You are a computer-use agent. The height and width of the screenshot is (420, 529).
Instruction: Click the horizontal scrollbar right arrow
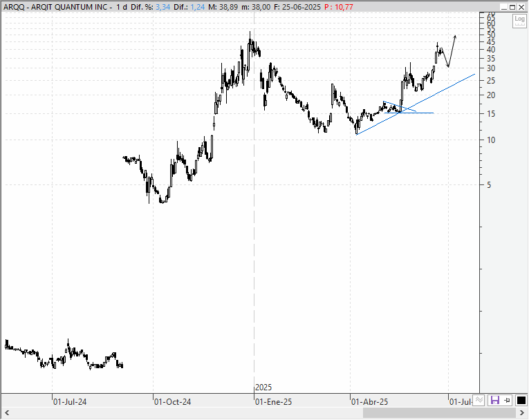tap(521, 413)
